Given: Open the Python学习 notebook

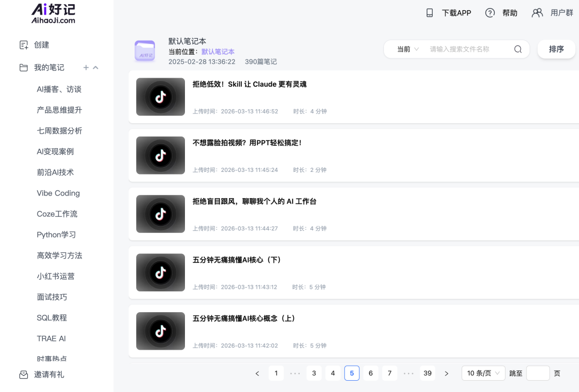Looking at the screenshot, I should coord(56,235).
